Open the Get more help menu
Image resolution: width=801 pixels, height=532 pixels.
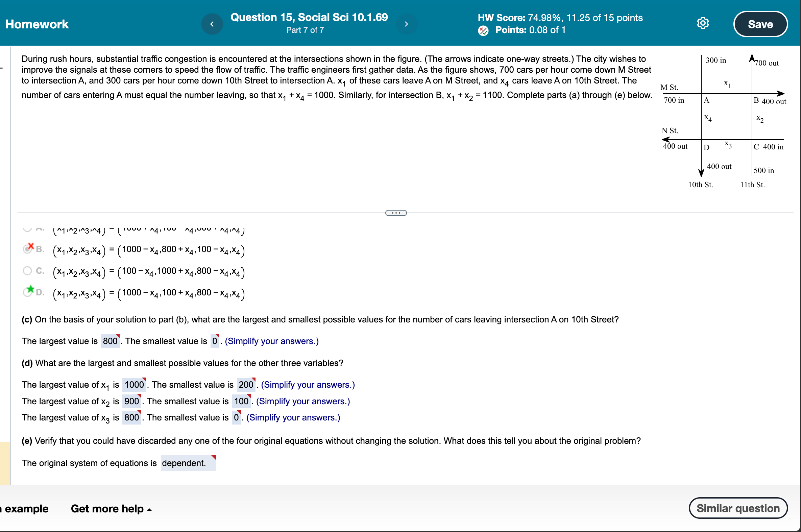(x=111, y=509)
